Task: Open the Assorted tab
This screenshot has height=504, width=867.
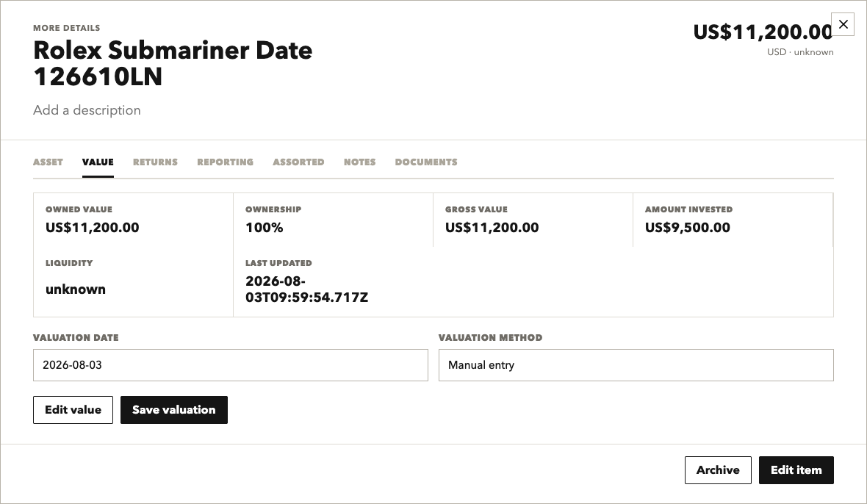Action: point(298,162)
